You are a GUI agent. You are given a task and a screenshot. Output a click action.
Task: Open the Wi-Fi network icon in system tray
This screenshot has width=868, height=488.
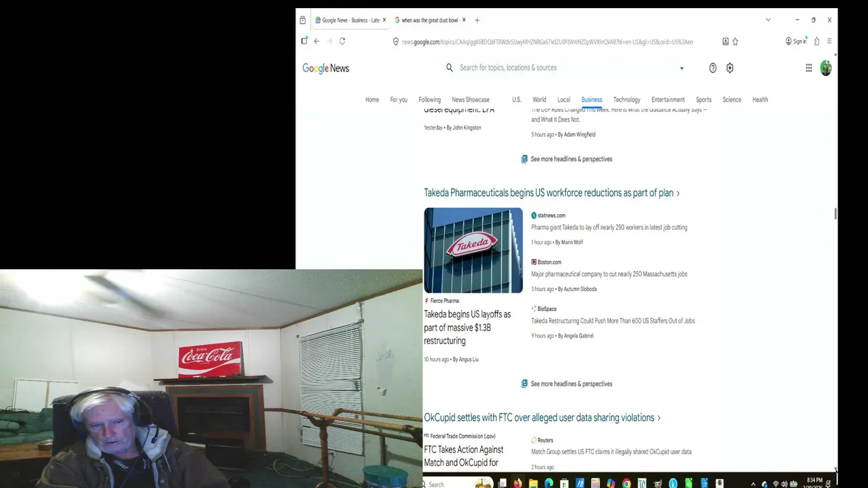click(x=775, y=484)
